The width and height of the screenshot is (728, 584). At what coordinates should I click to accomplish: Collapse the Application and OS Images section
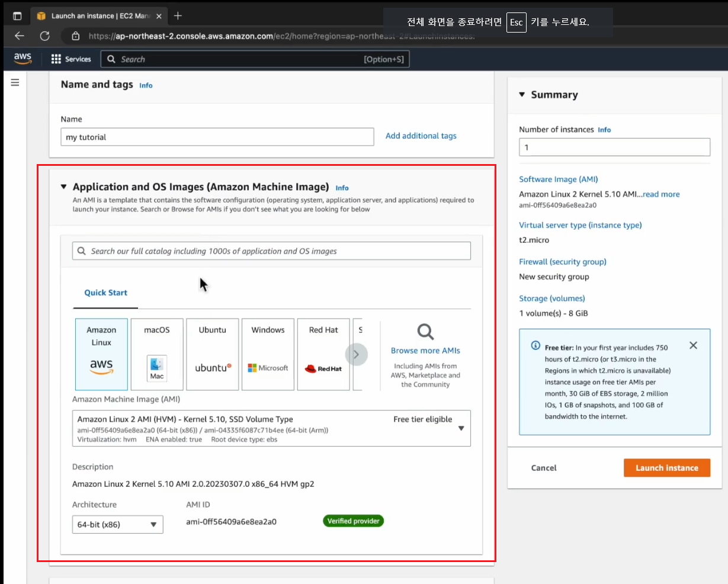coord(64,187)
